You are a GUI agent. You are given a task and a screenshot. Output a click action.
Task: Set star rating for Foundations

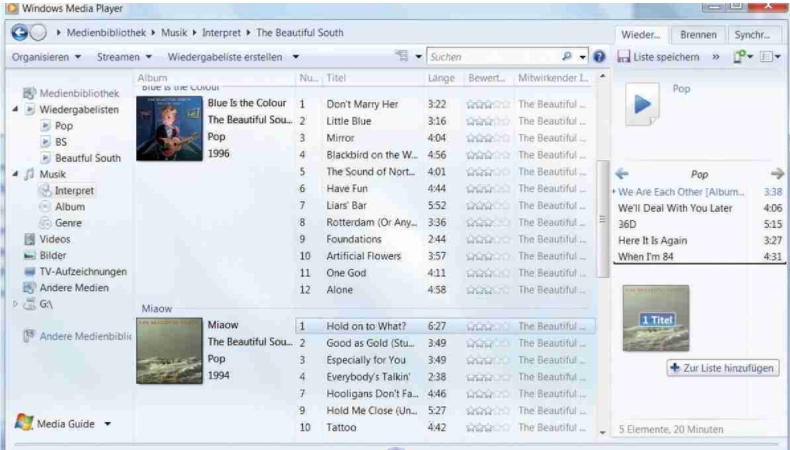point(488,239)
